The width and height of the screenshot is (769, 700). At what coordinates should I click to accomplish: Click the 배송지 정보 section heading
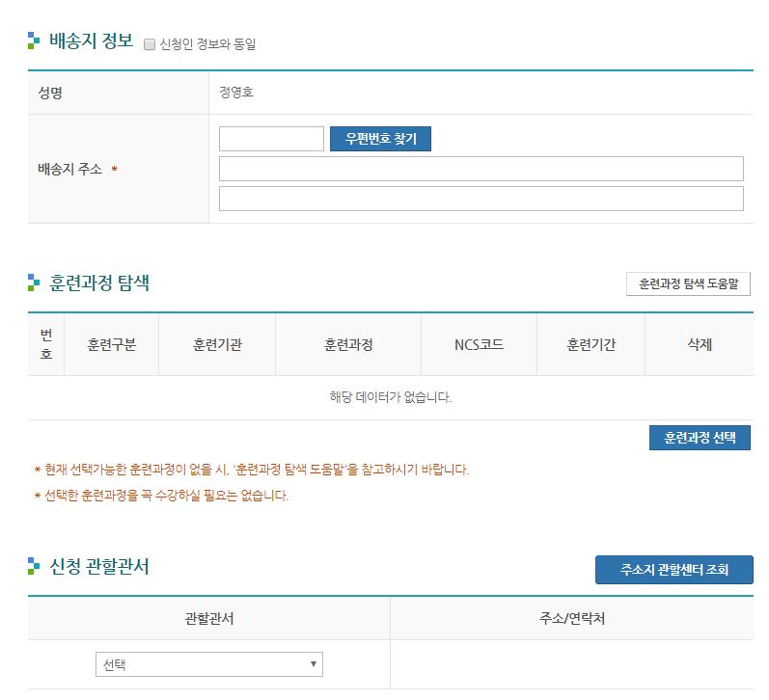[x=92, y=40]
